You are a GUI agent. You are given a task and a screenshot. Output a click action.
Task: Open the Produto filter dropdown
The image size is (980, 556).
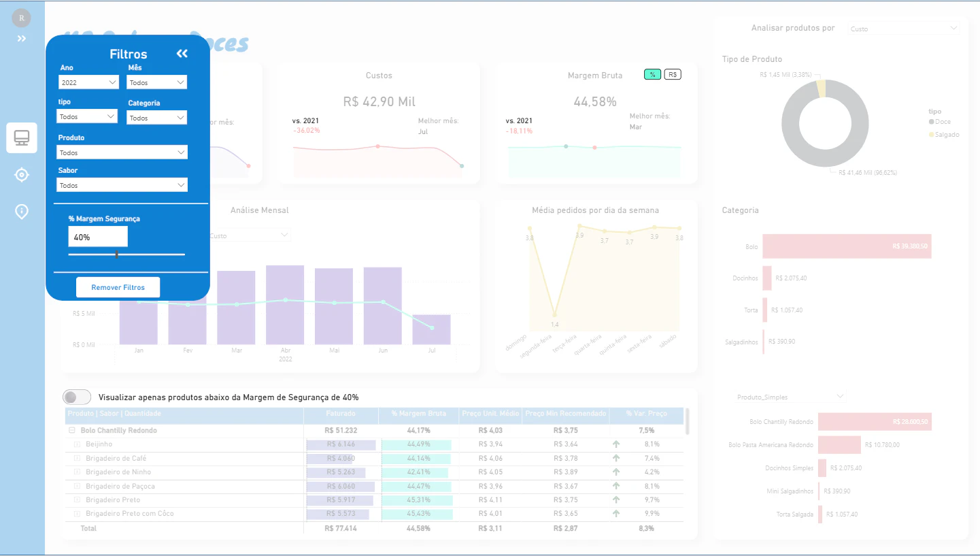tap(122, 152)
